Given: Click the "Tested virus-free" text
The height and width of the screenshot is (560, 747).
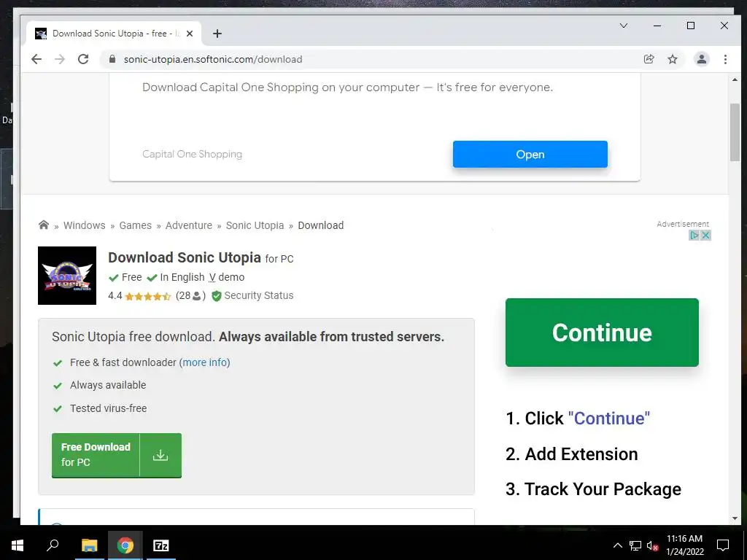Looking at the screenshot, I should [x=109, y=408].
